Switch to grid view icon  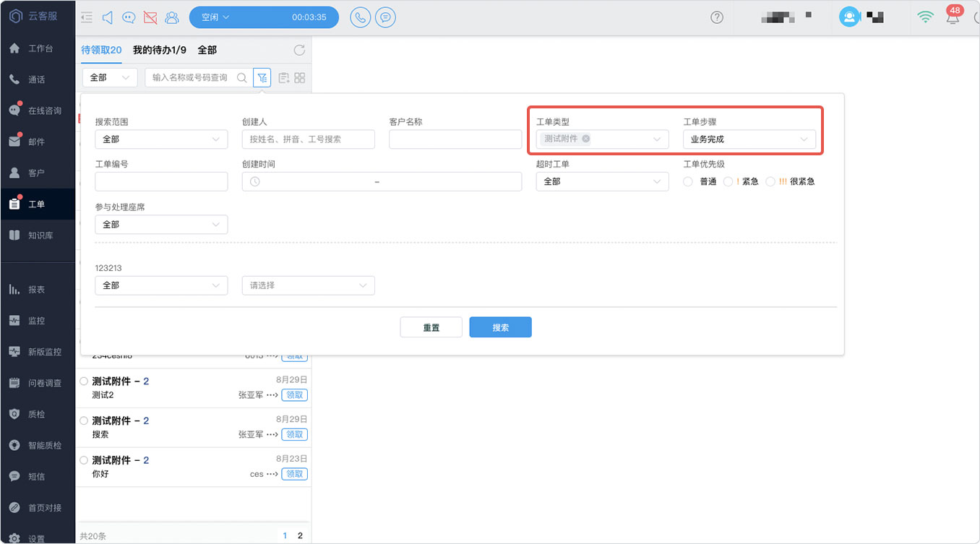tap(300, 78)
